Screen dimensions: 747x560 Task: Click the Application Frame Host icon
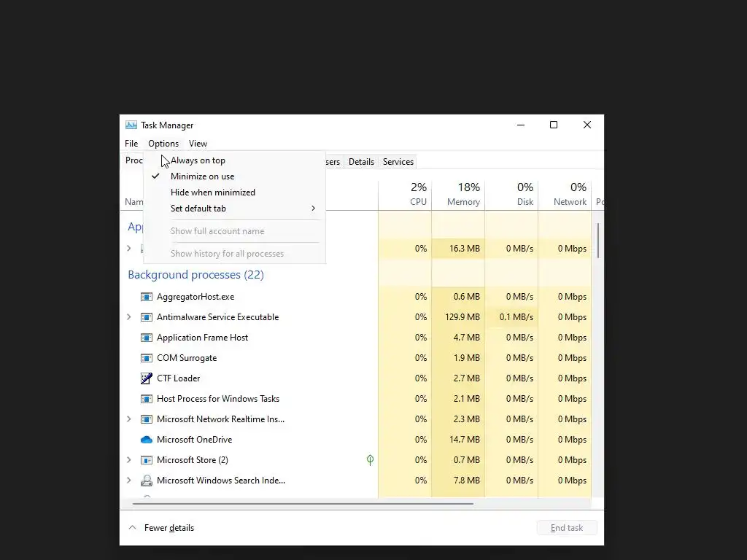(x=146, y=338)
